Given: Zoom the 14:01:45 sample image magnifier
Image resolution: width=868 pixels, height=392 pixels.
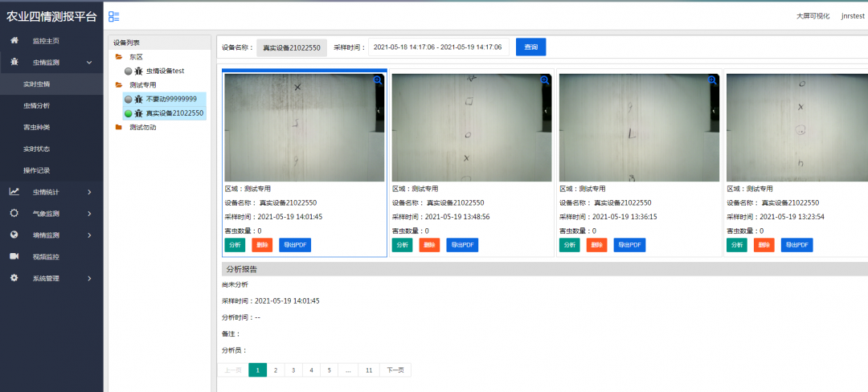Looking at the screenshot, I should (378, 80).
